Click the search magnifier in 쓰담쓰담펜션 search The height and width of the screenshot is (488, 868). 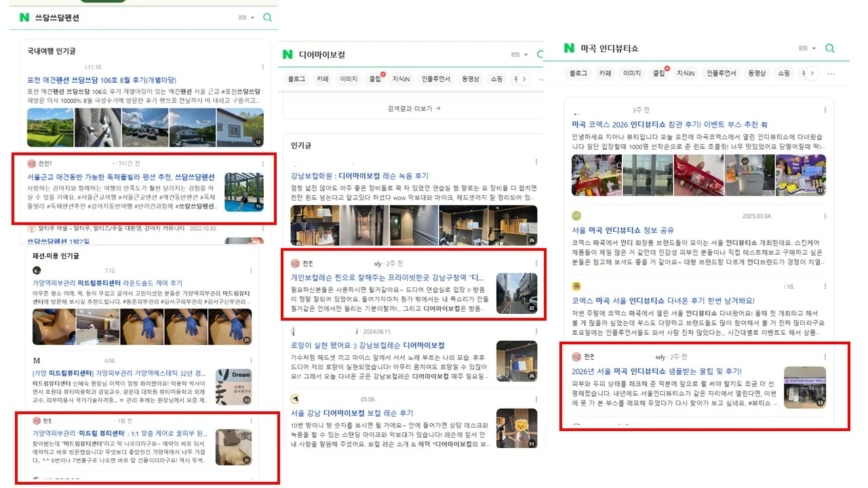point(267,18)
